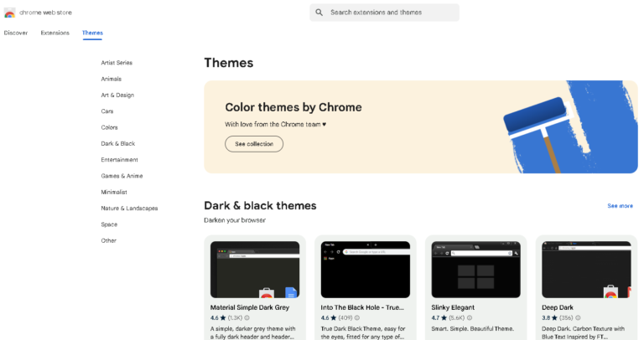Click the 4.7 star rating for Slinky Elegant
The image size is (644, 340).
pyautogui.click(x=439, y=318)
